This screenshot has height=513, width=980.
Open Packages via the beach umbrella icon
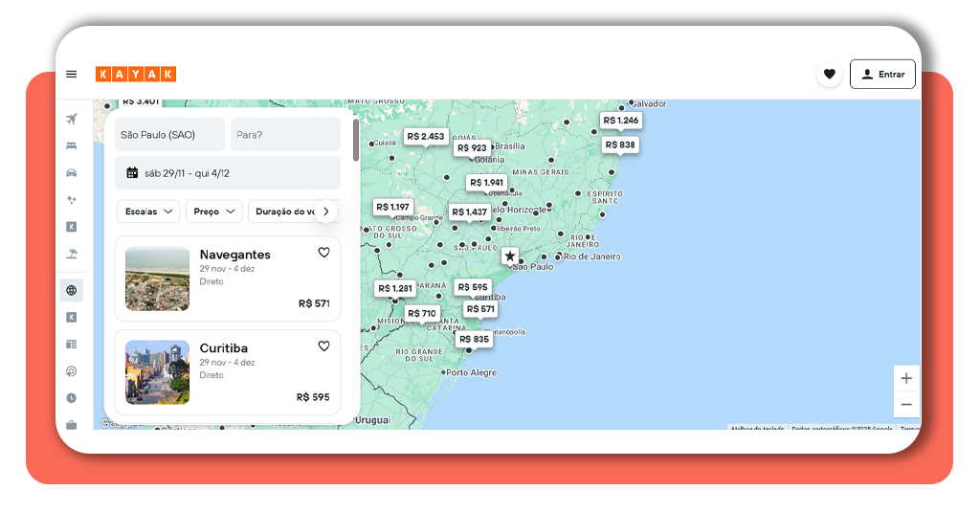tap(71, 254)
